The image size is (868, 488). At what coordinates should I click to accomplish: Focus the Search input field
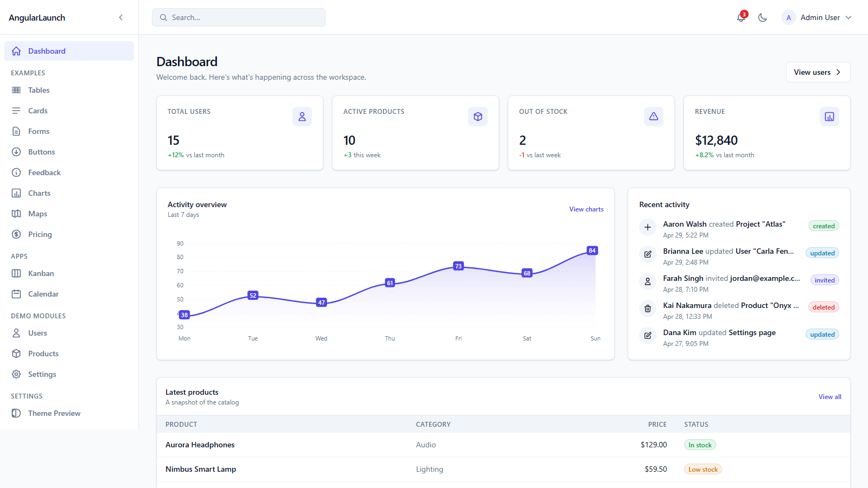pyautogui.click(x=239, y=17)
